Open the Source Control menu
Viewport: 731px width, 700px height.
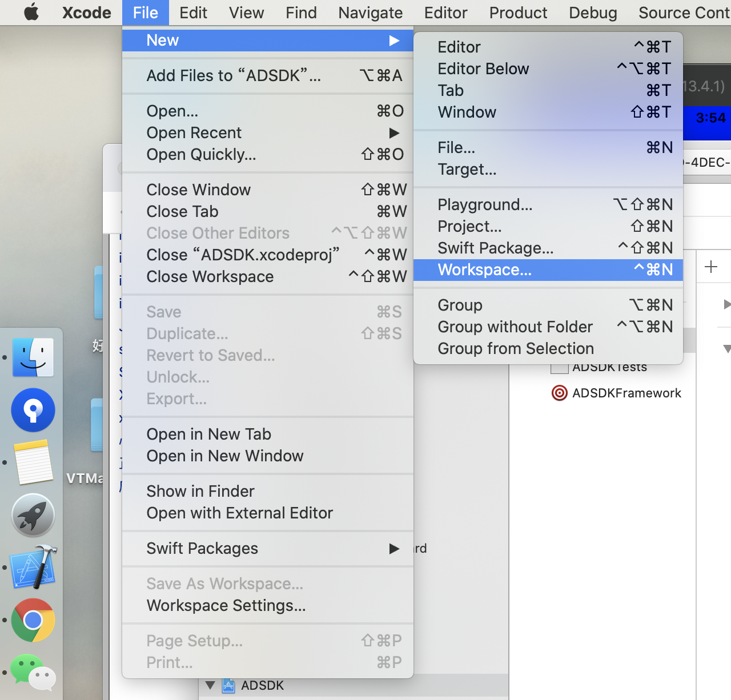(684, 13)
